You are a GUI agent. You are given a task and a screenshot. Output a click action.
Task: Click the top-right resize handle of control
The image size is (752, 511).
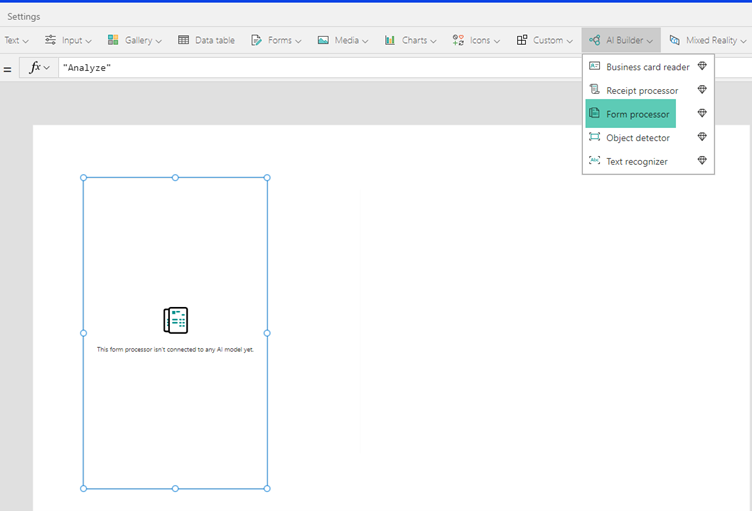click(267, 178)
